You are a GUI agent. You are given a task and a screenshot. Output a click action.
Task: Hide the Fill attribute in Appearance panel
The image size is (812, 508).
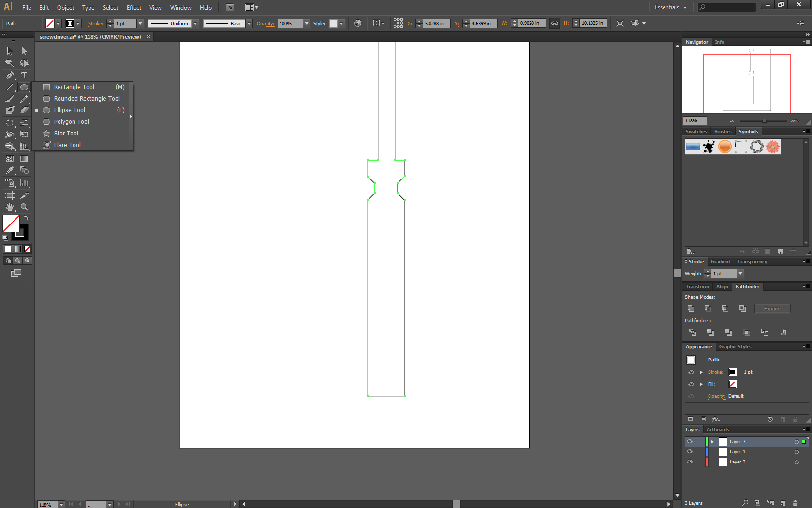click(691, 384)
